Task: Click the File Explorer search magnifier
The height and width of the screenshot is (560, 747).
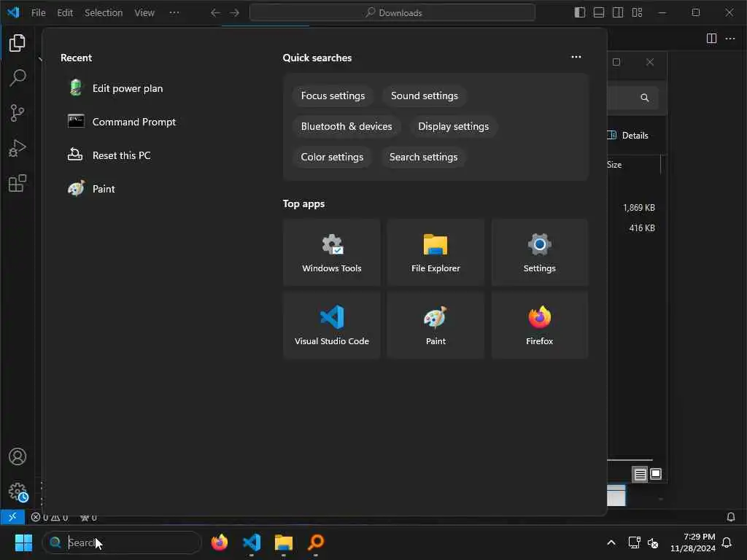Action: coord(645,98)
